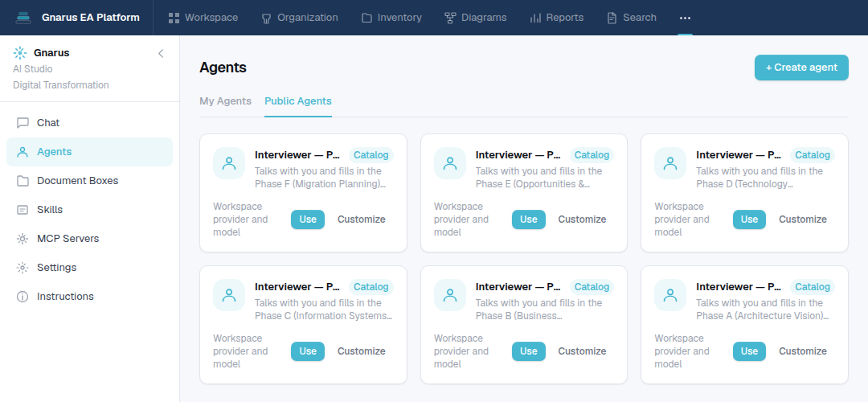Open the Inventory menu
Image resolution: width=868 pixels, height=402 pixels.
391,18
